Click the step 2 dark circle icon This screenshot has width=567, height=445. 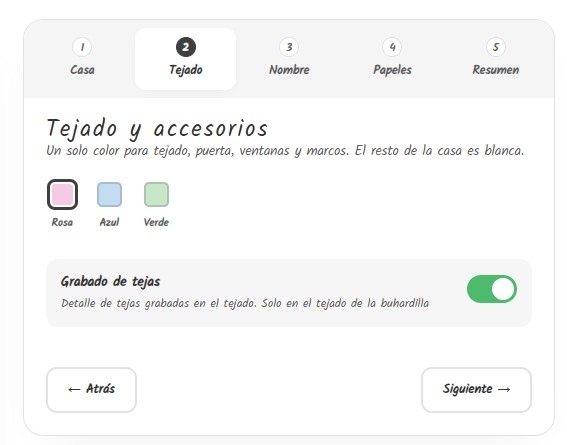[186, 47]
